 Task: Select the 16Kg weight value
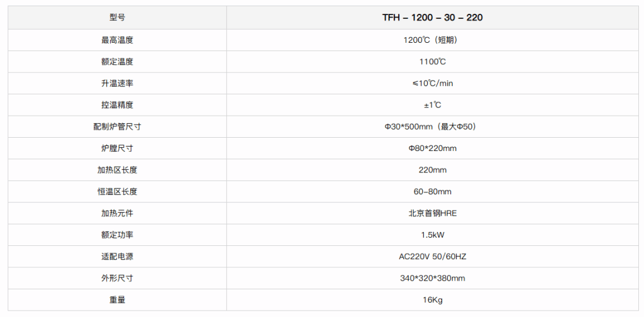[433, 300]
